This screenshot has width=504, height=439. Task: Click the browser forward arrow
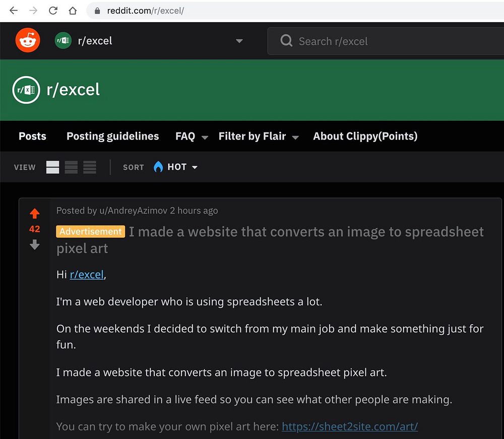tap(33, 11)
